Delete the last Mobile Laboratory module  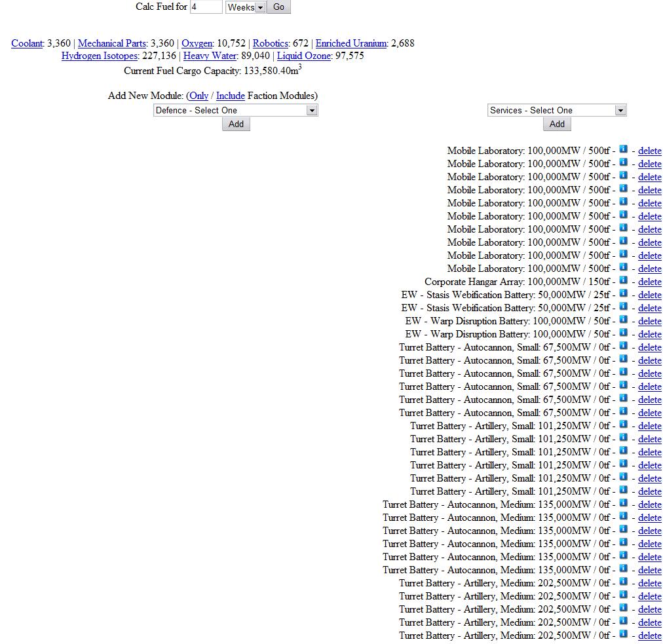(x=649, y=269)
